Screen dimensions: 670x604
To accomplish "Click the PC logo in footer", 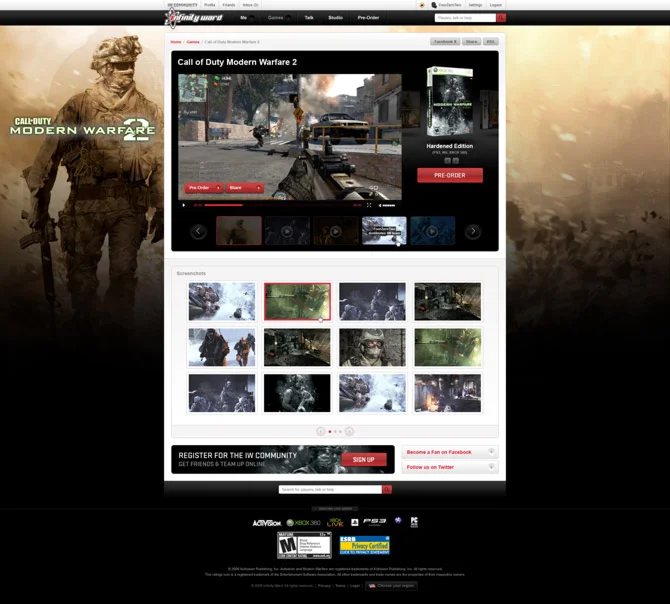I will tap(414, 522).
